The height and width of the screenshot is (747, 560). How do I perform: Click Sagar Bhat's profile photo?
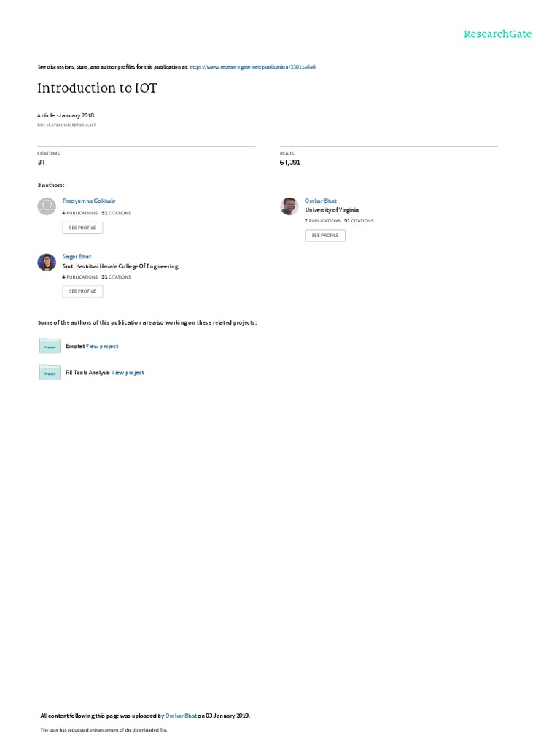pyautogui.click(x=47, y=263)
